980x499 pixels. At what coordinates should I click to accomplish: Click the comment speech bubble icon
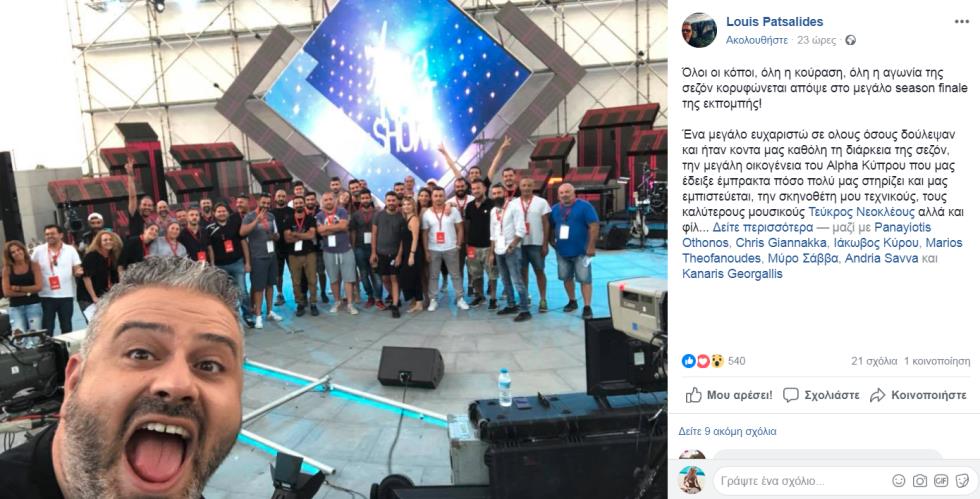point(791,395)
